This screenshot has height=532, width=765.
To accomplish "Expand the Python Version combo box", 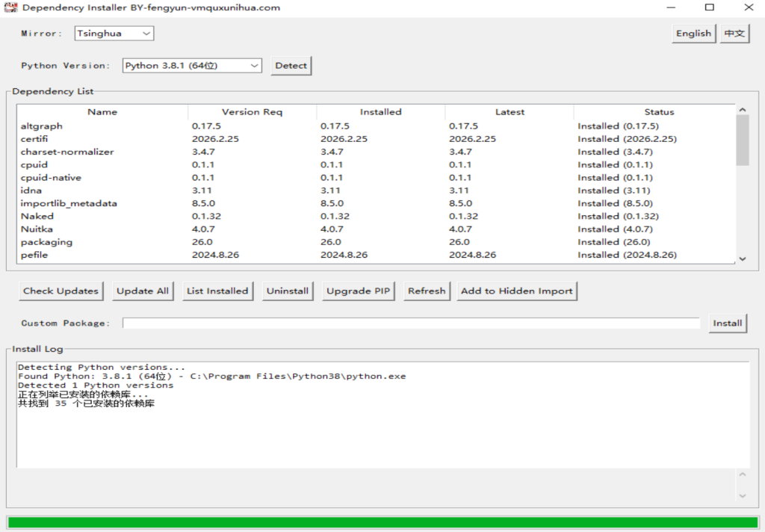I will click(192, 66).
